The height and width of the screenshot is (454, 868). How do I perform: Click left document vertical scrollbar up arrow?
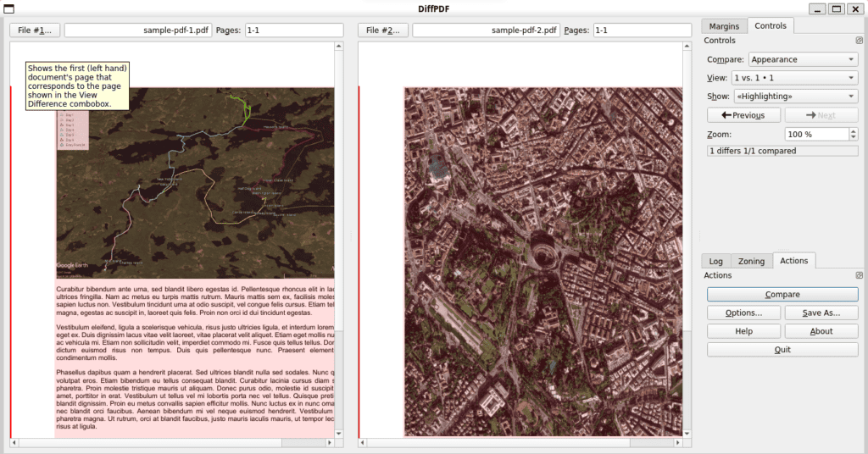pyautogui.click(x=339, y=47)
